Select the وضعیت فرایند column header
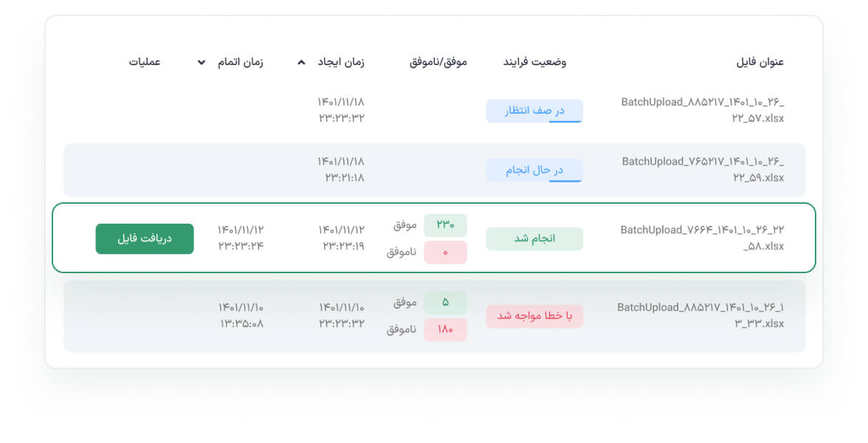 point(534,62)
